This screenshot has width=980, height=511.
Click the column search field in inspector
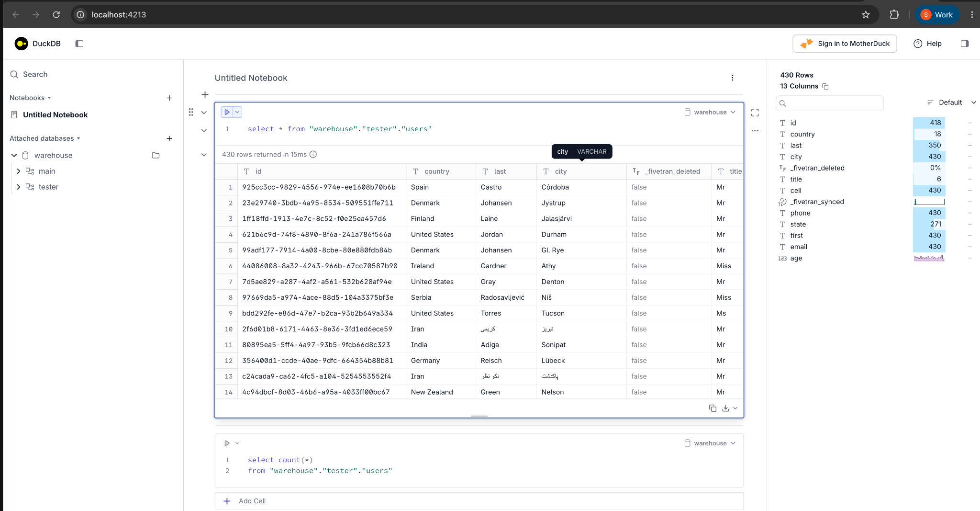tap(829, 103)
